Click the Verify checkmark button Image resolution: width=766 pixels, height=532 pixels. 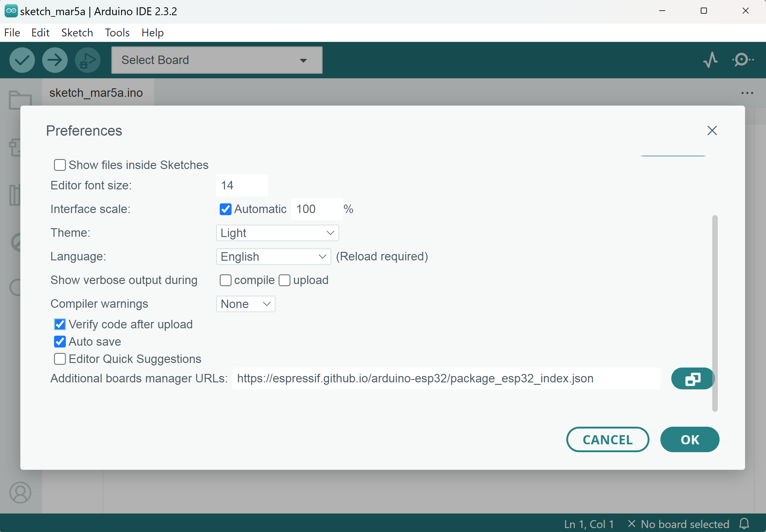pos(22,60)
